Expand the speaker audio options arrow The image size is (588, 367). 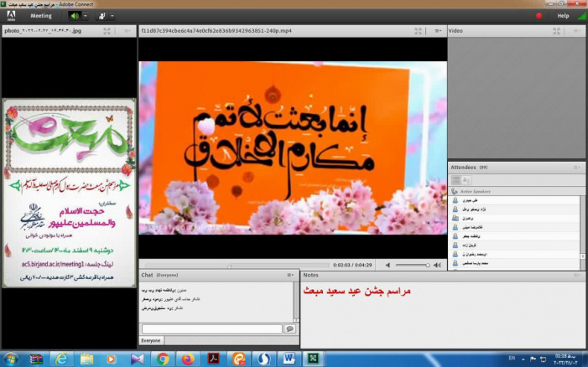[x=85, y=16]
